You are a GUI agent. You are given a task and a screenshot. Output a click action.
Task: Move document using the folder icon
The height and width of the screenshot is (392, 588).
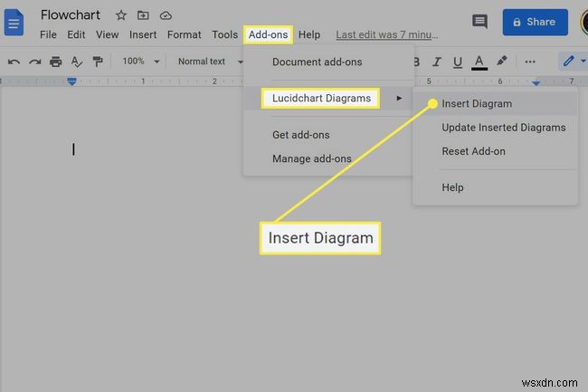(x=143, y=15)
